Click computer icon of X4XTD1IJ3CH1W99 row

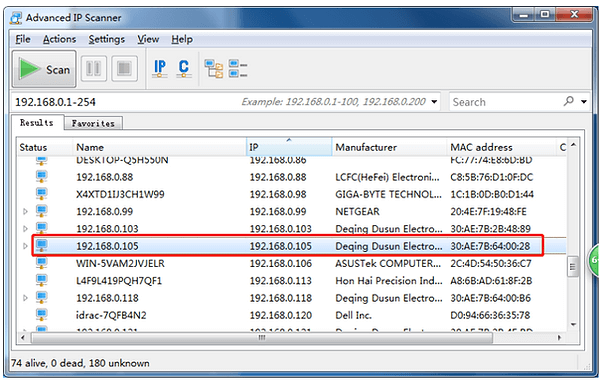pyautogui.click(x=41, y=194)
